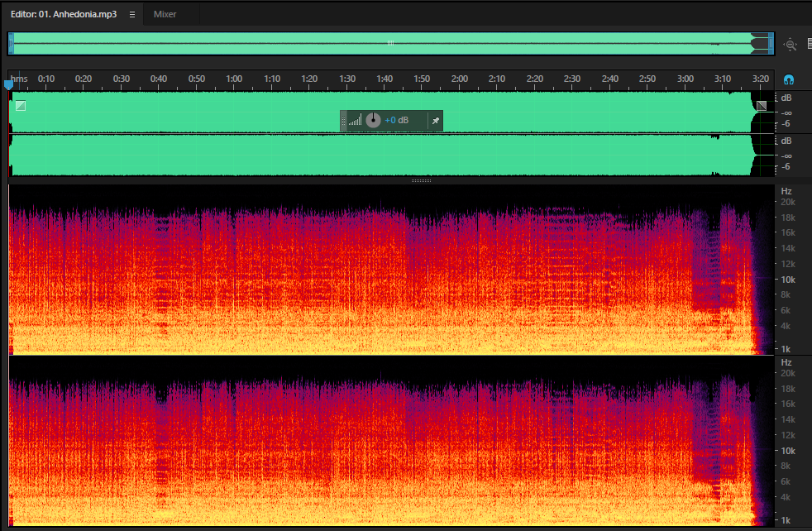Click the 3:10 mark on time ruler
The height and width of the screenshot is (531, 812).
click(723, 79)
